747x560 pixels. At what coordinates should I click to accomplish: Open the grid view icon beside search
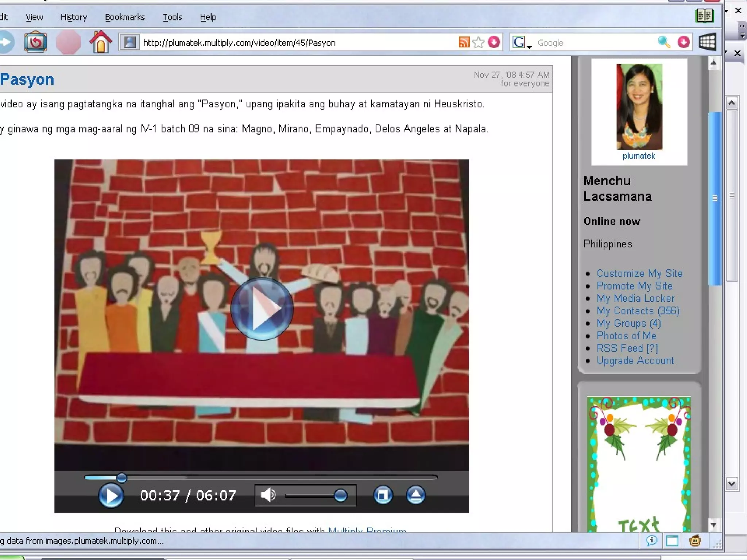point(707,42)
